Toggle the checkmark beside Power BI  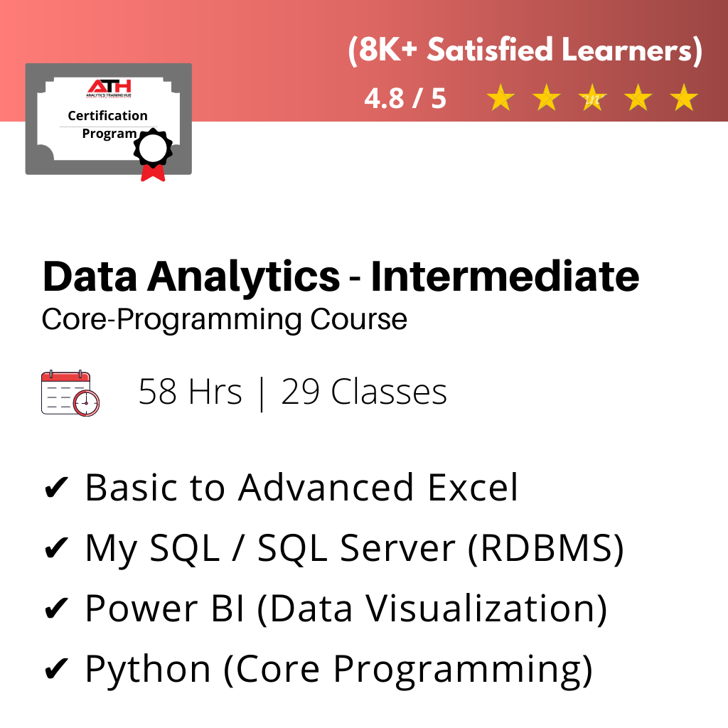pyautogui.click(x=56, y=609)
